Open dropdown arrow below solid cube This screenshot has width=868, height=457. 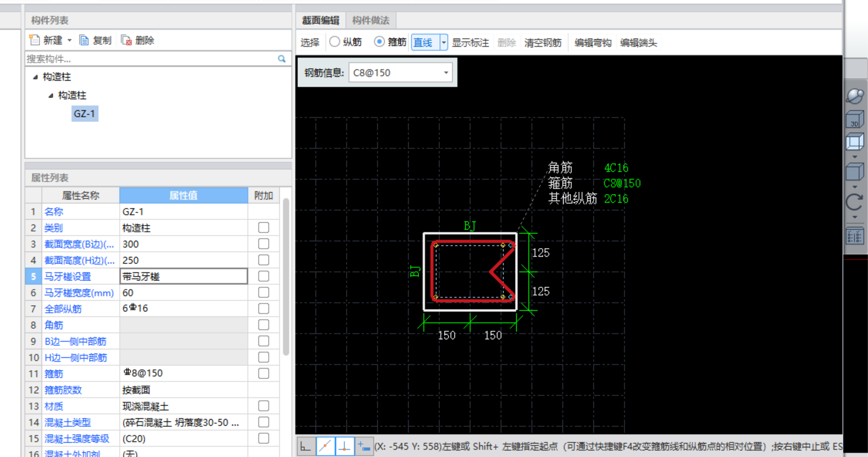(x=855, y=187)
